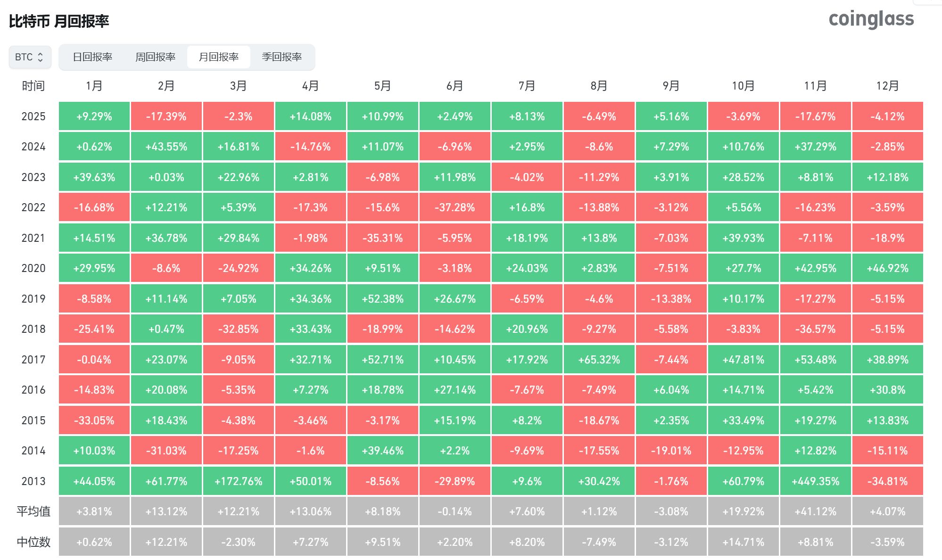Select the -32.85% cell for March 2018
Image resolution: width=942 pixels, height=560 pixels.
coord(238,329)
